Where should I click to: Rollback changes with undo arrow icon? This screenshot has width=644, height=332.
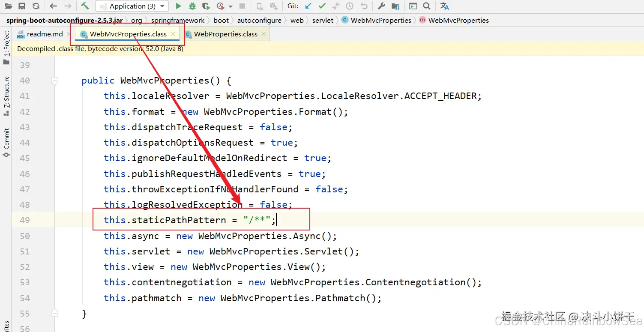(364, 6)
